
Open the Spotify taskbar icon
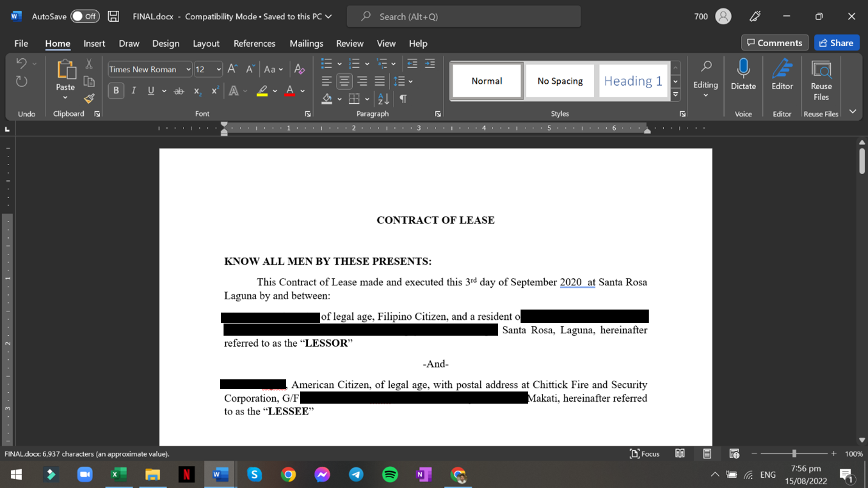coord(391,475)
